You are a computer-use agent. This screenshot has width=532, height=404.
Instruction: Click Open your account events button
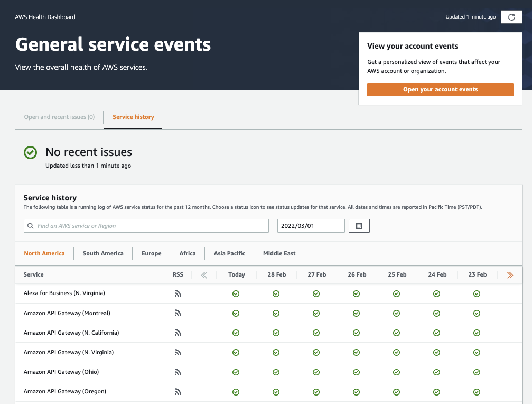pos(440,89)
